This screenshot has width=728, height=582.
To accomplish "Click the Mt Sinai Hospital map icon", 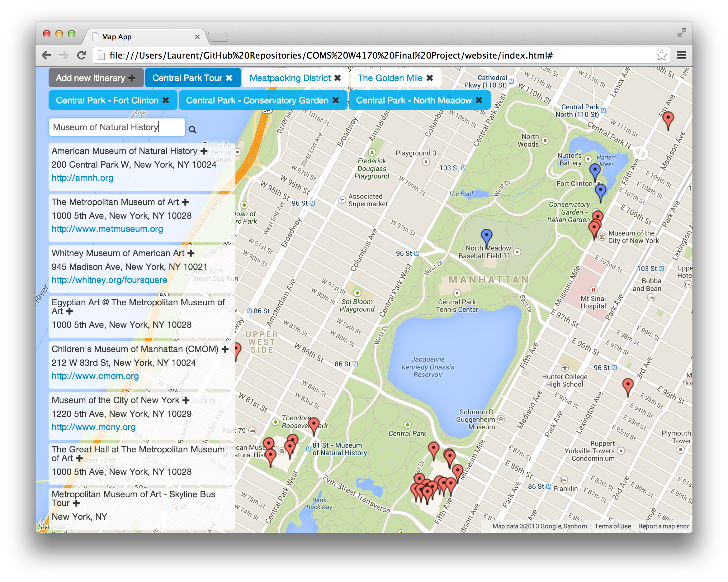I will tap(593, 290).
